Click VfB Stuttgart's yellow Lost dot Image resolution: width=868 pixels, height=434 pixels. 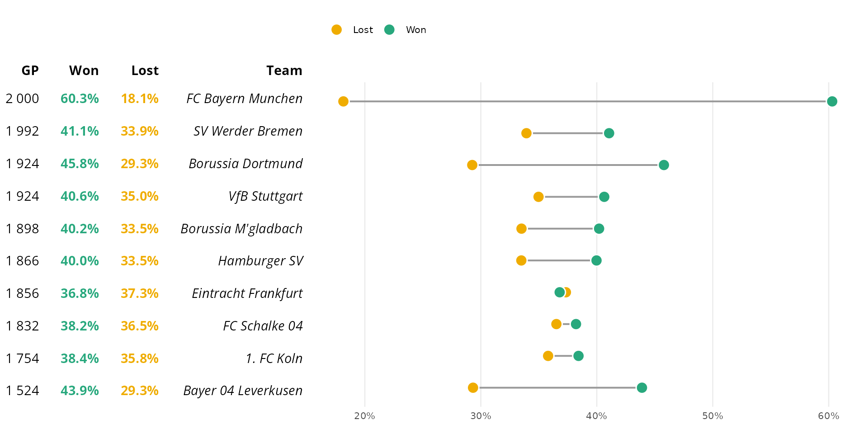(x=538, y=197)
